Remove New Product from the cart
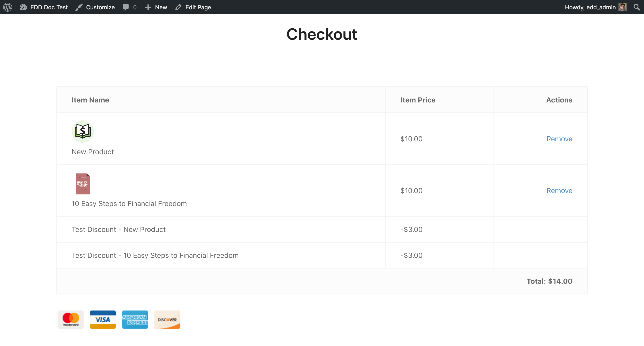 coord(559,139)
